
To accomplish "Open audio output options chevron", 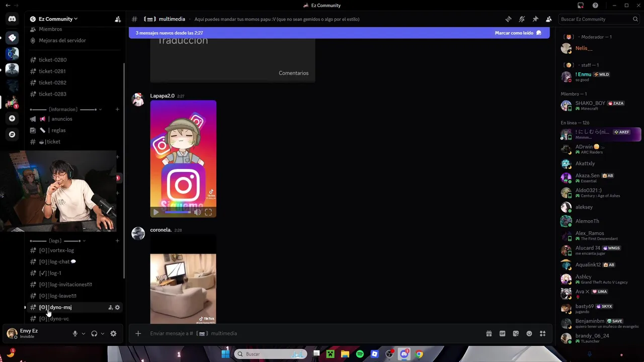I will (103, 333).
